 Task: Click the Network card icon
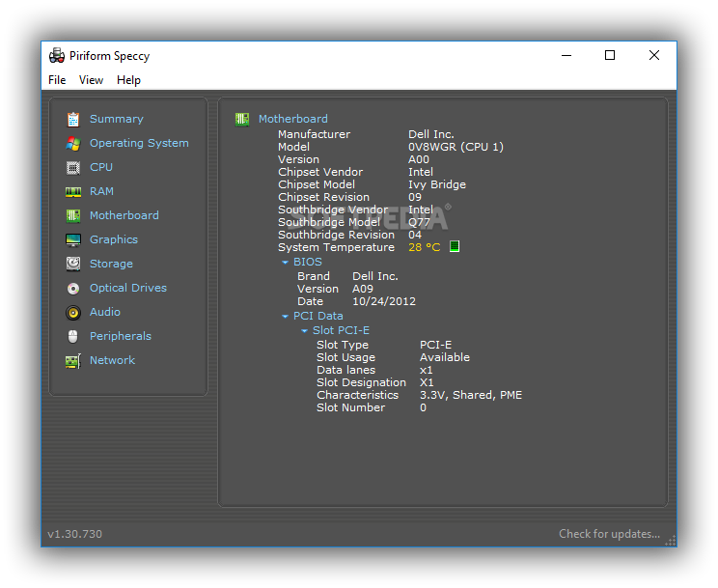coord(73,361)
